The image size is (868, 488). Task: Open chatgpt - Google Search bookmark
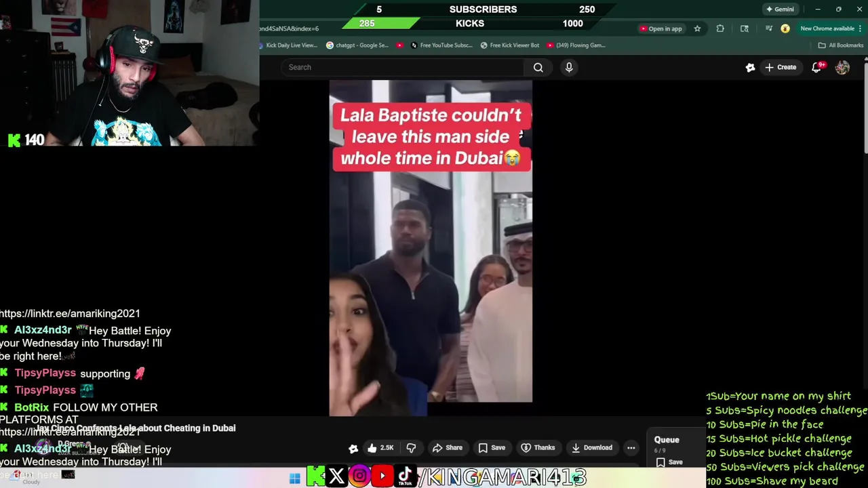(357, 45)
